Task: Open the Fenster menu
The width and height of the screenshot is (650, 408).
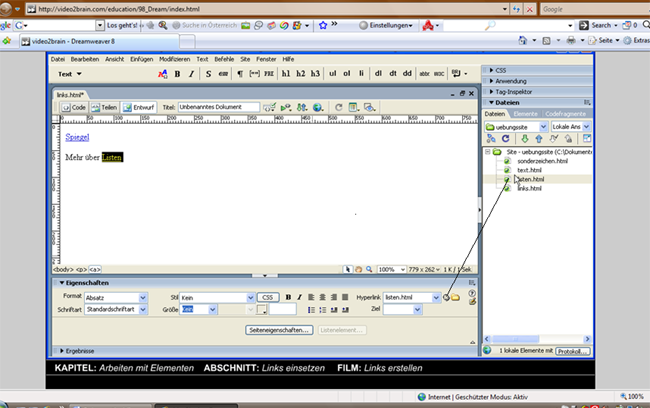Action: [266, 59]
